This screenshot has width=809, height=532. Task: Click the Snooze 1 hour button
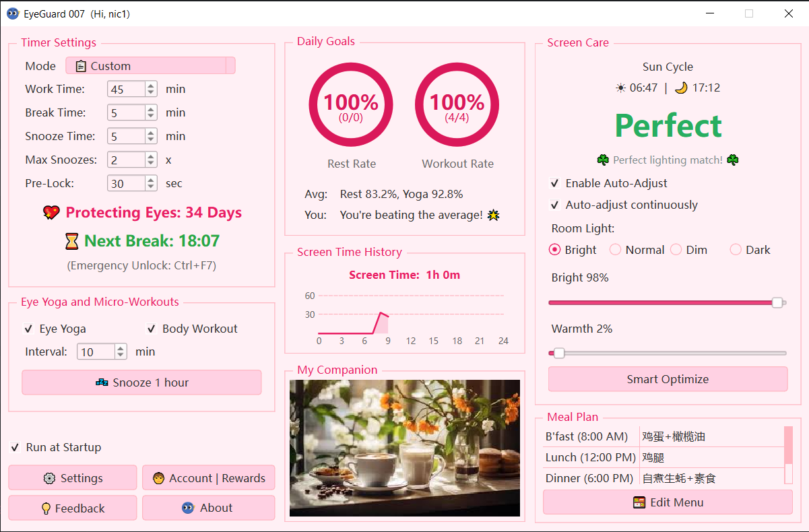[141, 382]
